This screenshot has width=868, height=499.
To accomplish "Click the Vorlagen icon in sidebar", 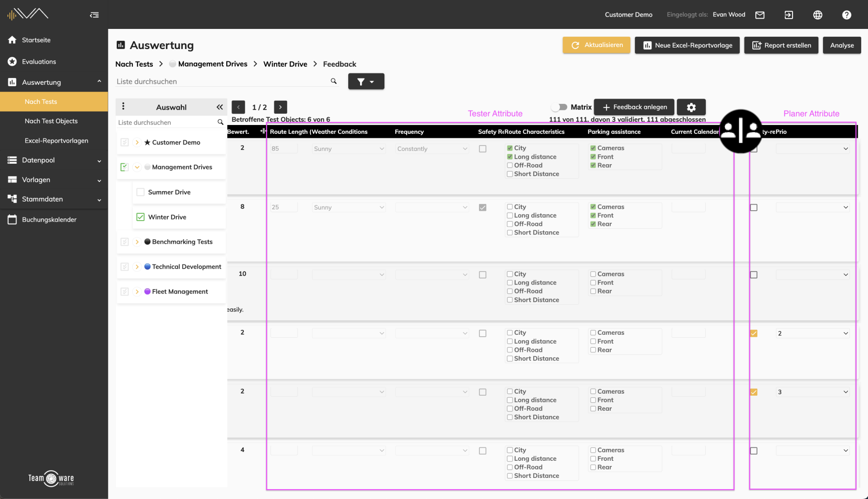I will coord(12,180).
